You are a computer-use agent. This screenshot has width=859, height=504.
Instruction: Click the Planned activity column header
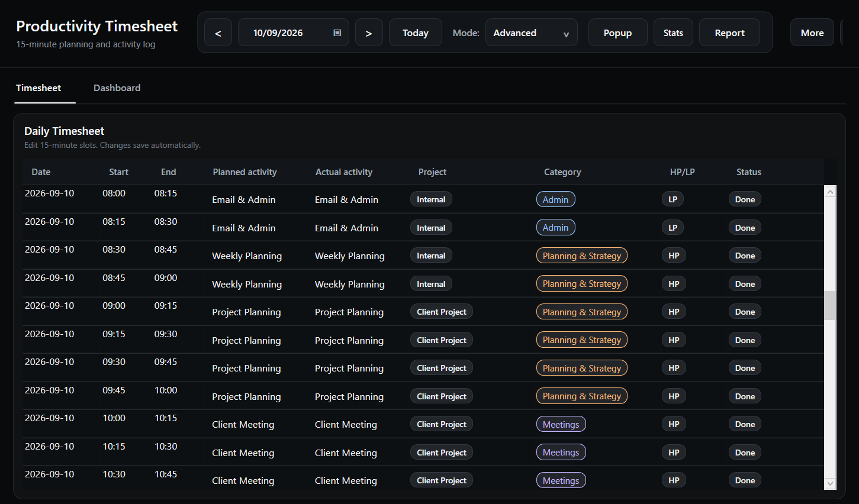pos(244,172)
